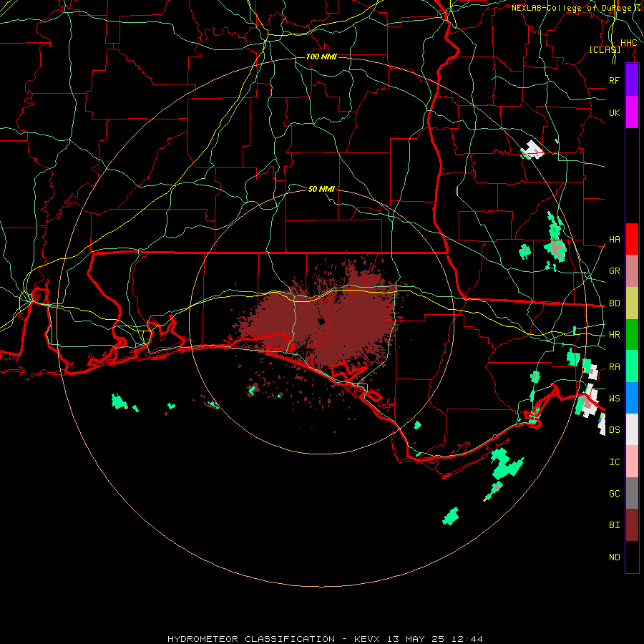Image resolution: width=644 pixels, height=644 pixels.
Task: Click the HR legend label
Action: point(614,335)
